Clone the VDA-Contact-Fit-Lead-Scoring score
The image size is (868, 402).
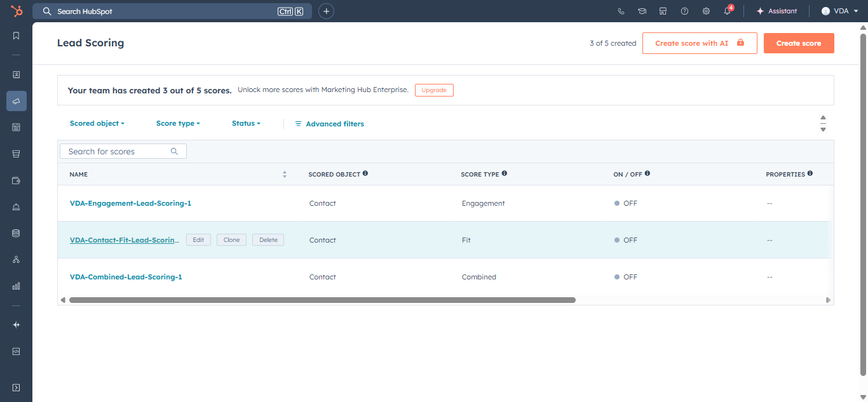[x=231, y=240]
